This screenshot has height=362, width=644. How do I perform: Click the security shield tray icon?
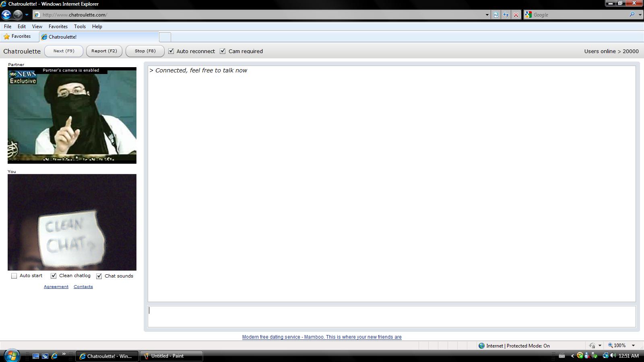pos(580,356)
